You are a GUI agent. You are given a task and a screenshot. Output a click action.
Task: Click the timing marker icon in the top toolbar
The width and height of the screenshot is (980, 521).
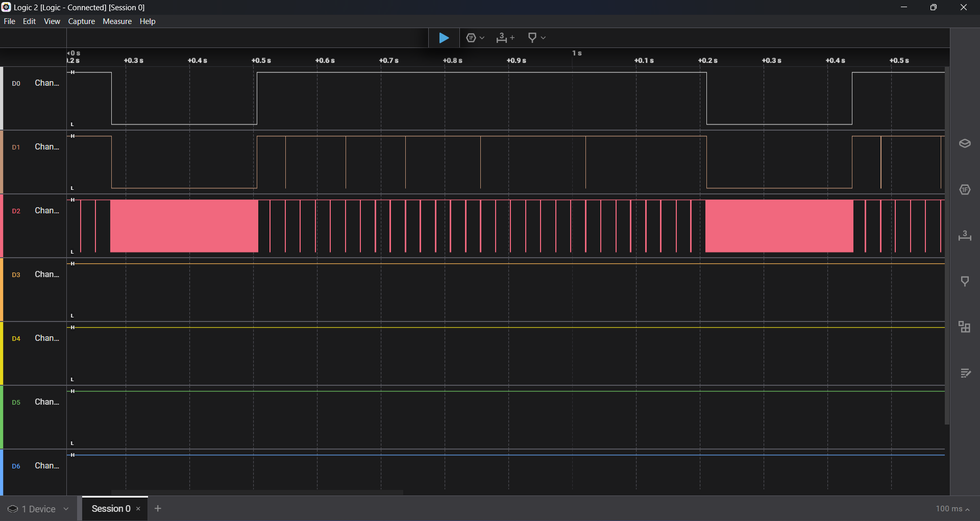click(x=532, y=38)
